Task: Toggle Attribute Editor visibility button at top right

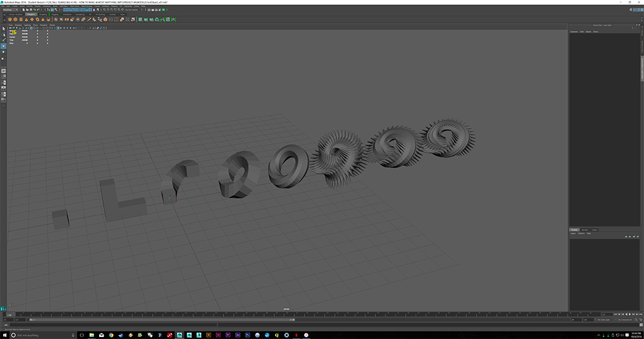Action: pyautogui.click(x=635, y=10)
